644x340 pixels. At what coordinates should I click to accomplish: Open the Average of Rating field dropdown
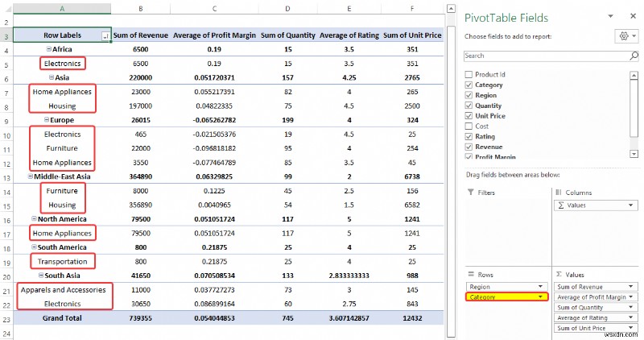(x=631, y=317)
